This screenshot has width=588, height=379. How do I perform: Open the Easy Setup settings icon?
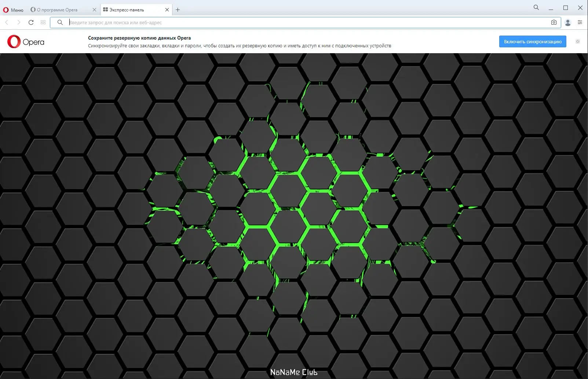point(580,22)
